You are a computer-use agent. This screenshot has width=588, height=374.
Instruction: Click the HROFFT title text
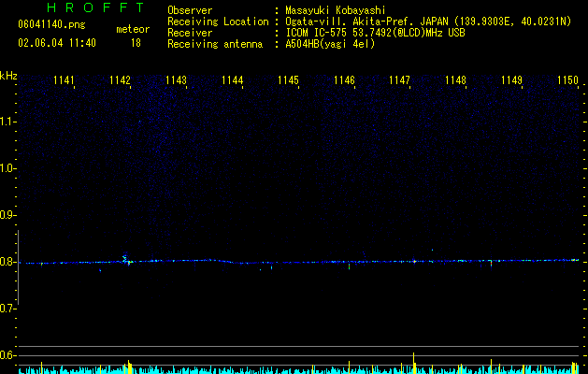(95, 7)
